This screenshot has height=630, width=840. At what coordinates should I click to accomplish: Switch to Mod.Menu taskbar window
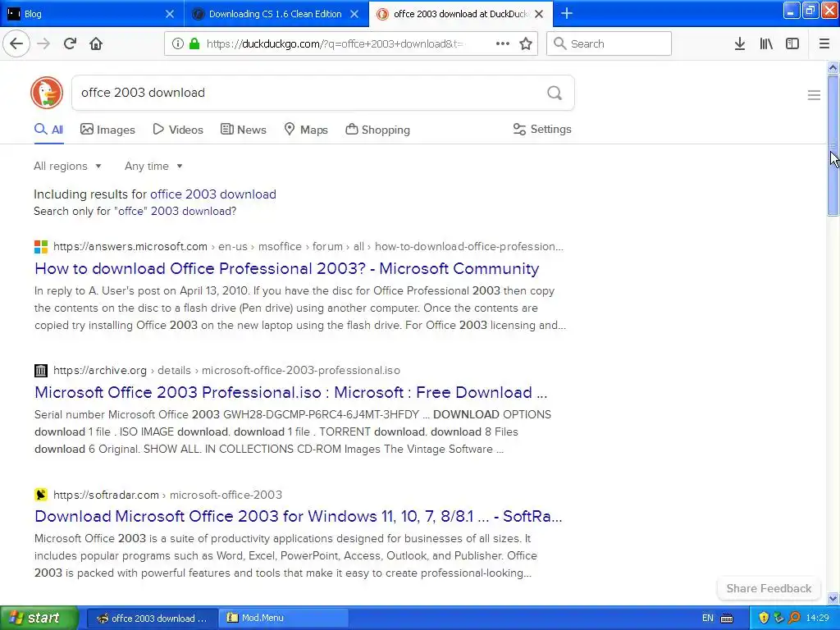(x=284, y=618)
